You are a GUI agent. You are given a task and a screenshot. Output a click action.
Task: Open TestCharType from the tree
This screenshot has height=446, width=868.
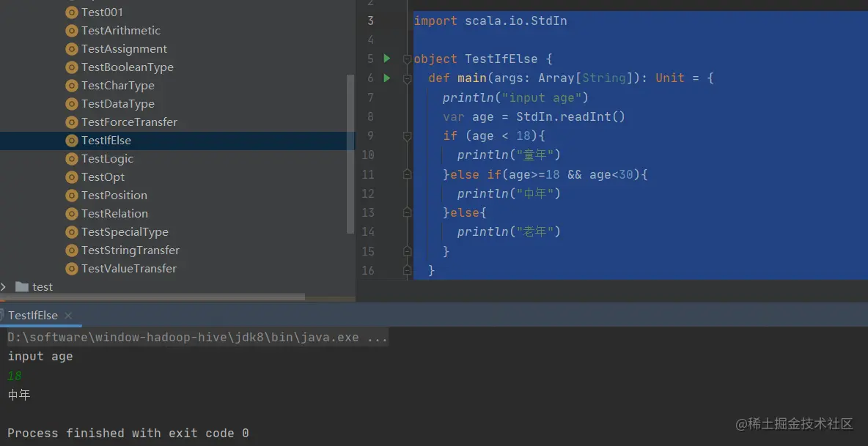[x=118, y=85]
